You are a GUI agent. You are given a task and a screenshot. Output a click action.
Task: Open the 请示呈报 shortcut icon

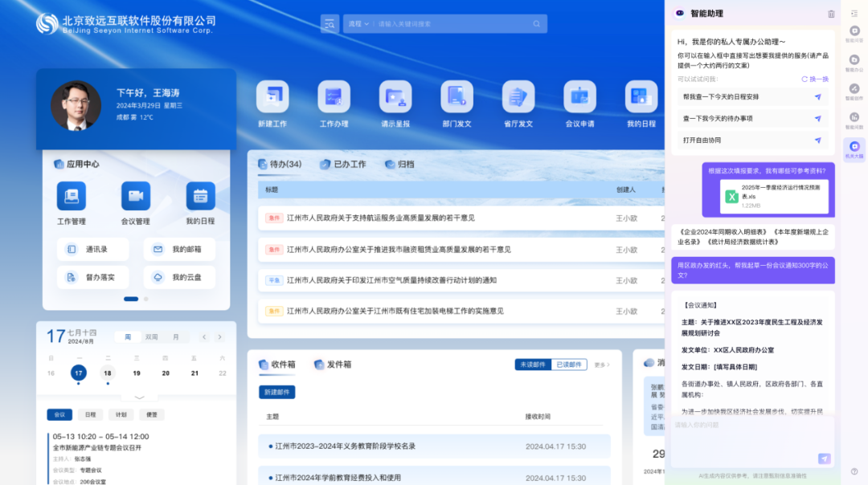point(395,97)
